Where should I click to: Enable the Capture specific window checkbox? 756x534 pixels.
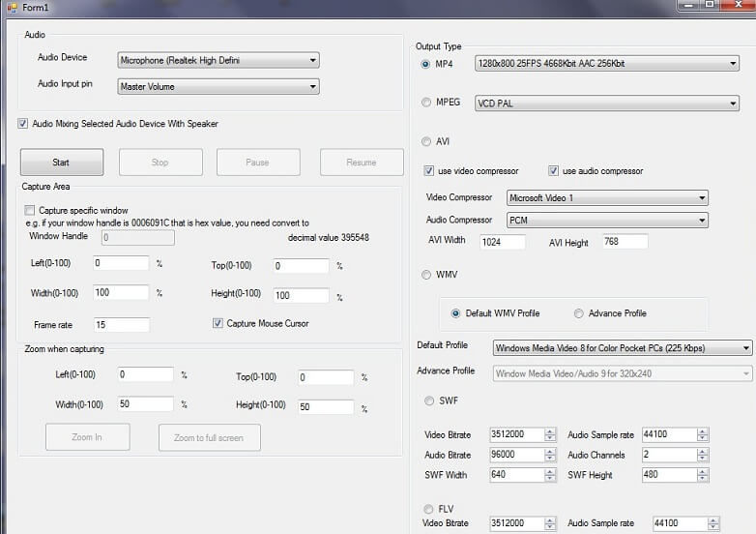(29, 210)
